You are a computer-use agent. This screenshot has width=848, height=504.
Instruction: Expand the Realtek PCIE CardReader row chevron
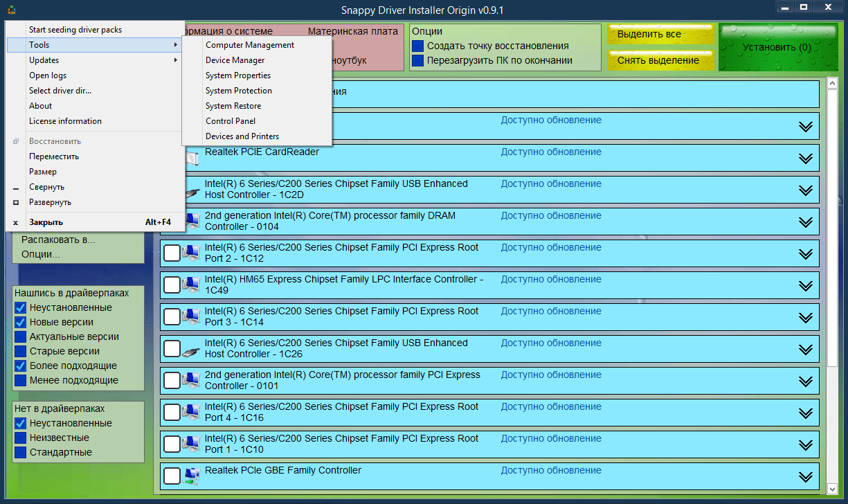pos(805,159)
